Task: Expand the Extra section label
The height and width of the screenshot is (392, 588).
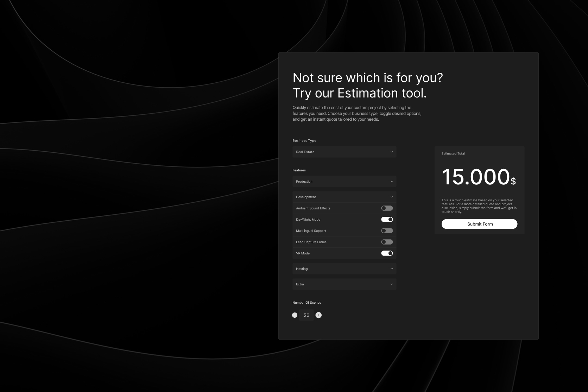Action: coord(300,284)
